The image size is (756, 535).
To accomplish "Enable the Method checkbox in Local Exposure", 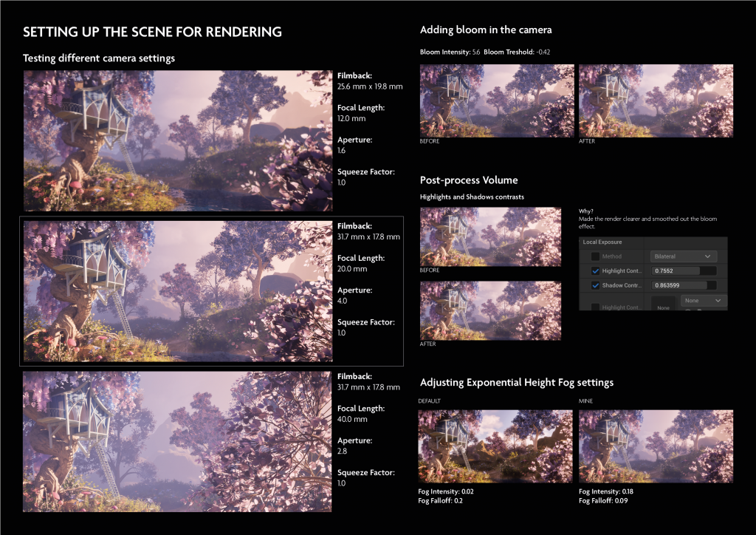I will (x=595, y=256).
